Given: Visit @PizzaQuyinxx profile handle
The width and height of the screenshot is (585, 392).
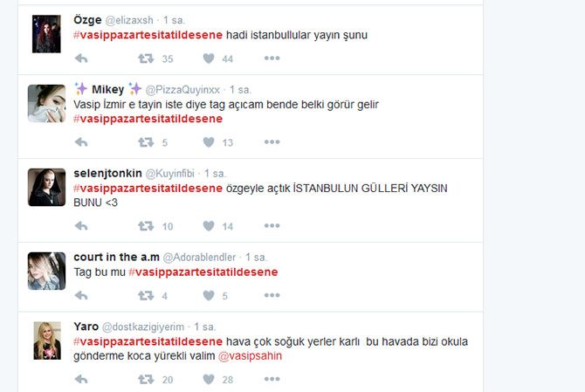Looking at the screenshot, I should (x=182, y=90).
